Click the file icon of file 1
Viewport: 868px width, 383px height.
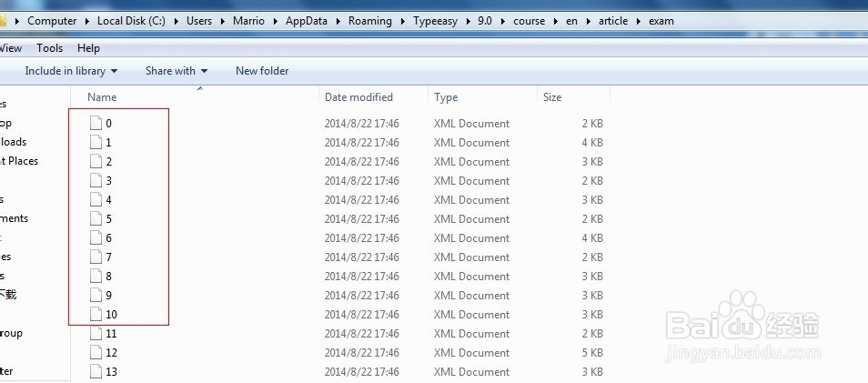(x=96, y=142)
